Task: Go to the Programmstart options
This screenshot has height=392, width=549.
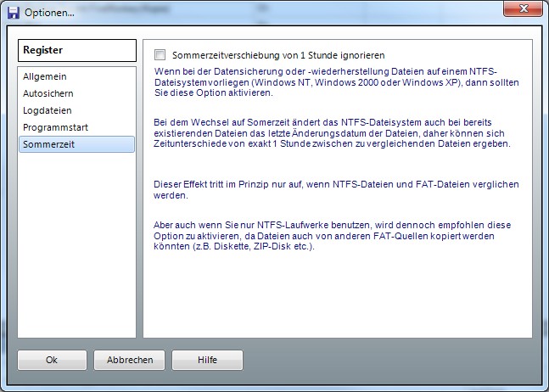Action: [55, 127]
